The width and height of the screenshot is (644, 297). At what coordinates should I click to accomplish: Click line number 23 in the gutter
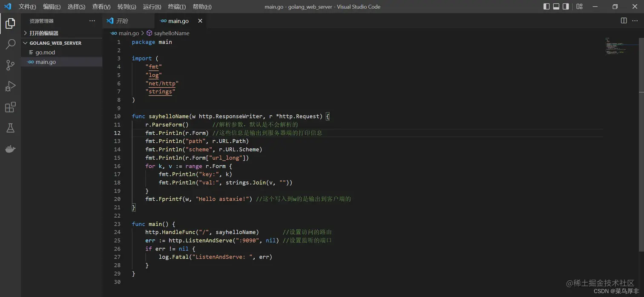coord(117,224)
